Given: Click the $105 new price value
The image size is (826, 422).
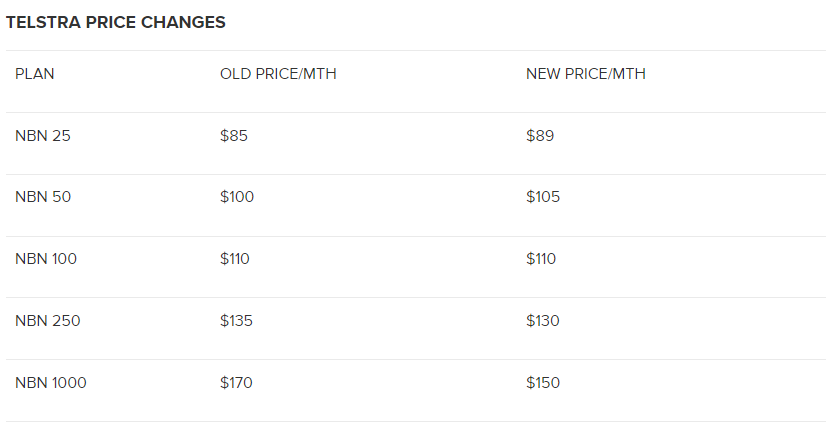Looking at the screenshot, I should 543,197.
